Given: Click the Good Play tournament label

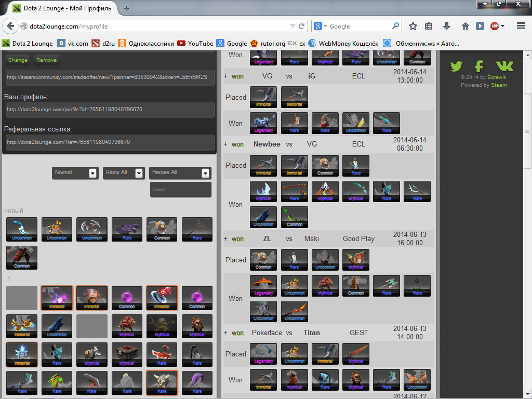Looking at the screenshot, I should tap(358, 239).
